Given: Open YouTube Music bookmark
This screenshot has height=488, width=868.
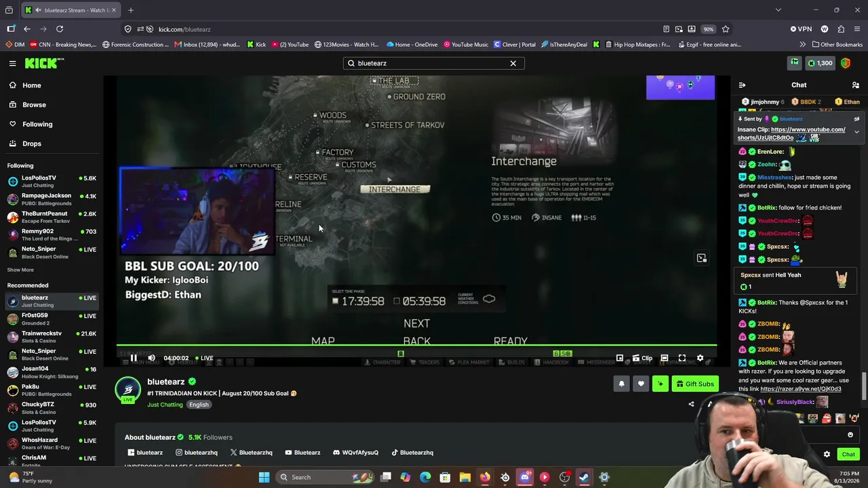Looking at the screenshot, I should [x=466, y=45].
